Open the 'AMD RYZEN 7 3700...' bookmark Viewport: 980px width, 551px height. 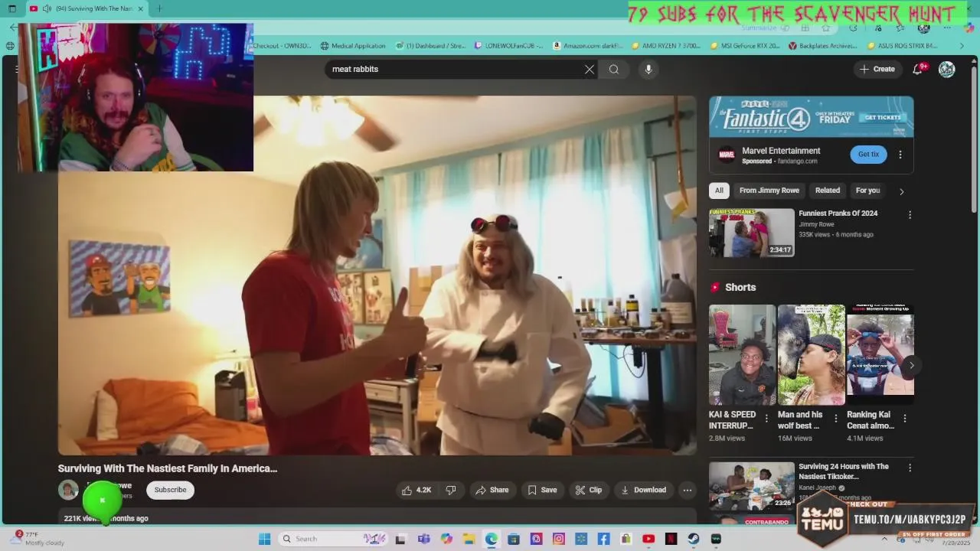point(665,46)
